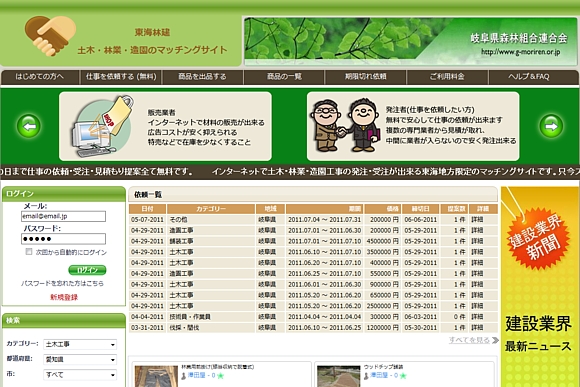Click the 発注者 slide card text

451,125
